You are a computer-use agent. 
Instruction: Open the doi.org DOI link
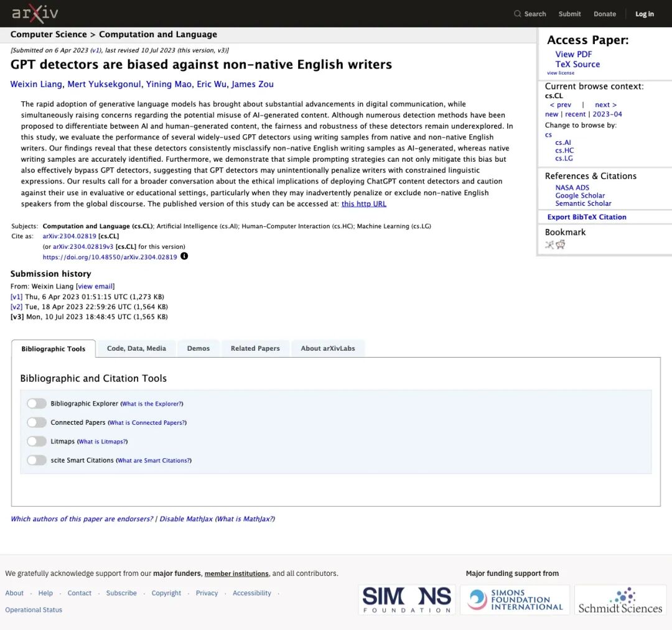click(110, 257)
